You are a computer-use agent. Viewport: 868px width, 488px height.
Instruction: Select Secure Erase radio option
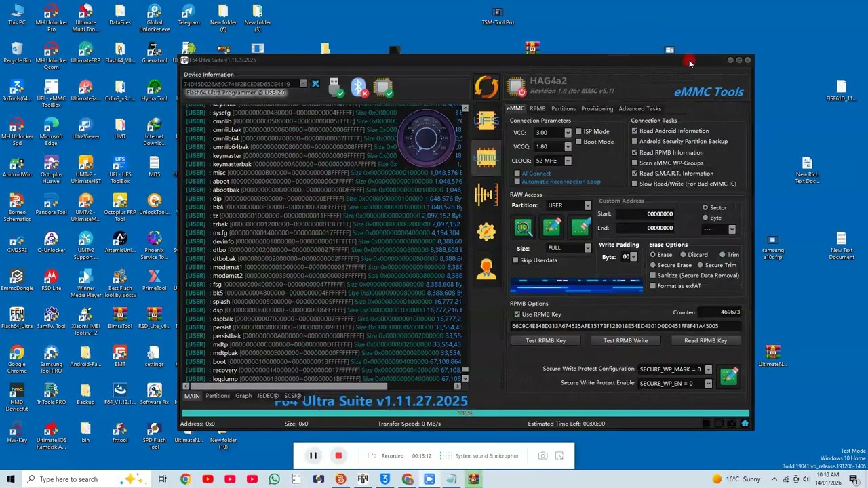(x=653, y=265)
